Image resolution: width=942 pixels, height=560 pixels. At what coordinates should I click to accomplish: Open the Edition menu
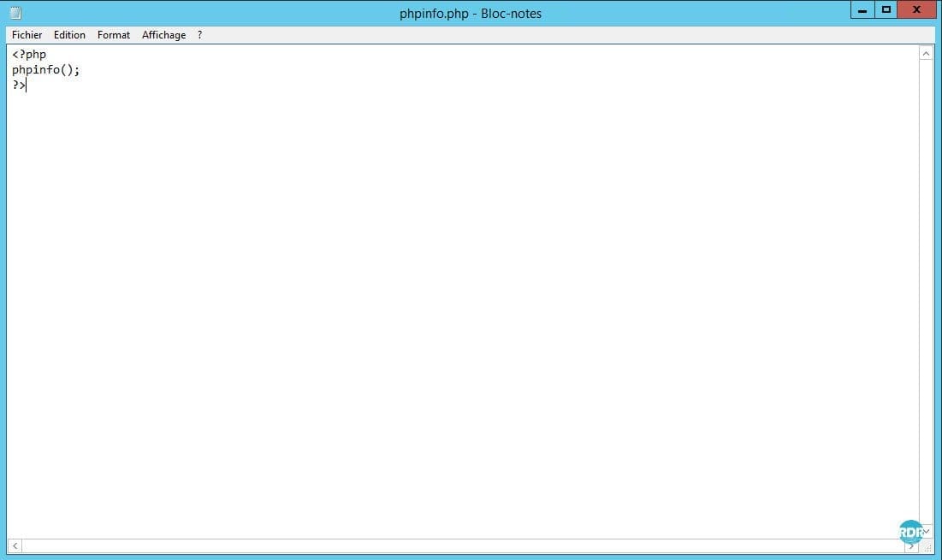(69, 35)
